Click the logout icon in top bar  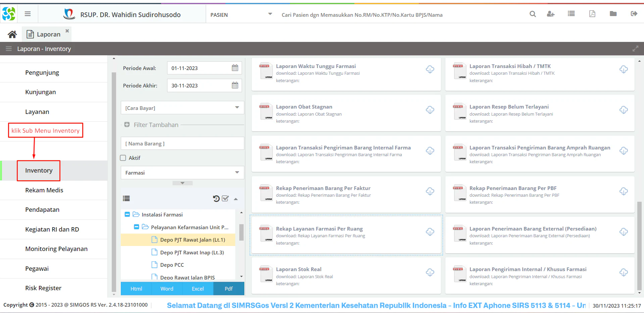(634, 14)
